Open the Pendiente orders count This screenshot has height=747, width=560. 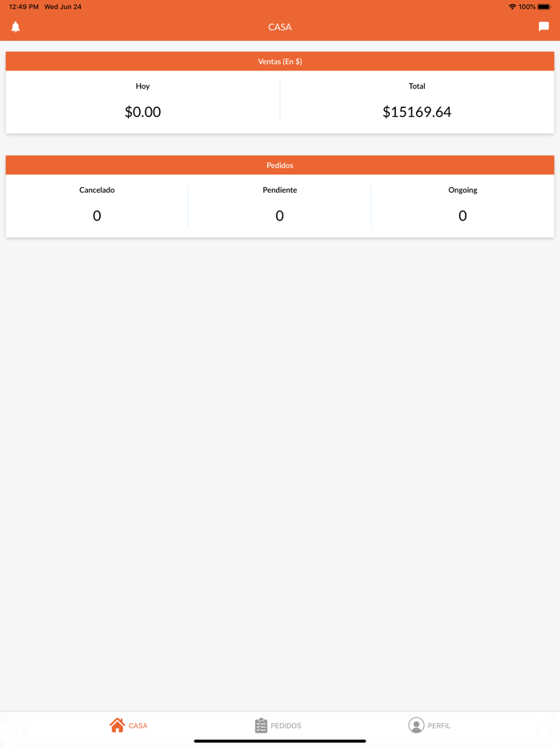point(280,215)
